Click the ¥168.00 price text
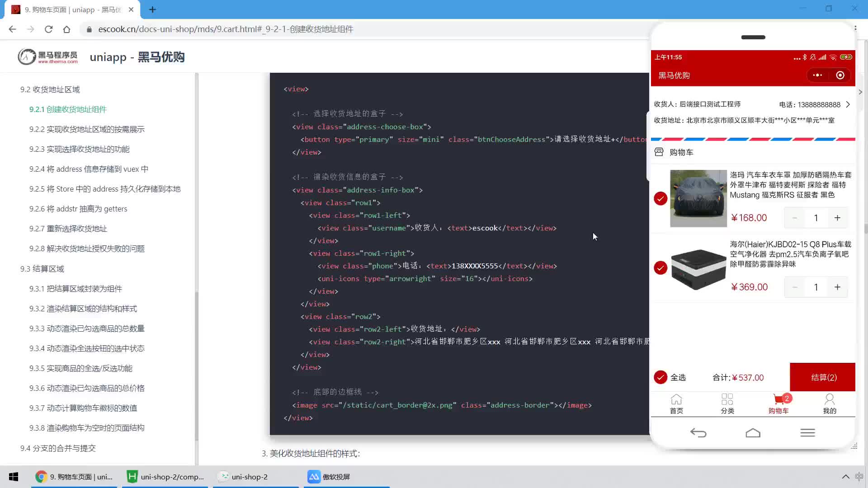 [749, 218]
